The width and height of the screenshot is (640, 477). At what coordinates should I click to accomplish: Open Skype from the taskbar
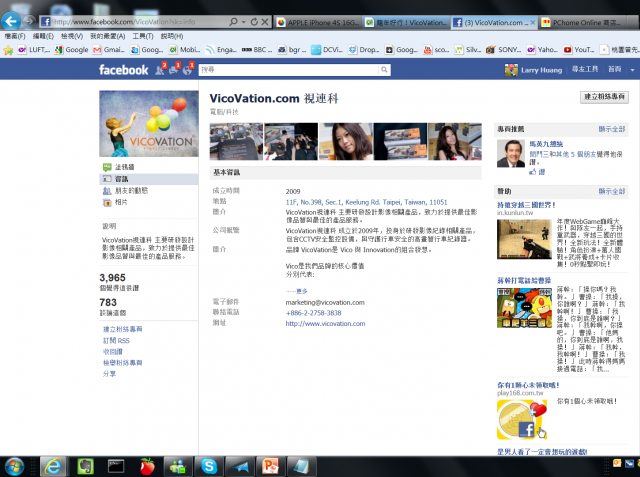209,466
